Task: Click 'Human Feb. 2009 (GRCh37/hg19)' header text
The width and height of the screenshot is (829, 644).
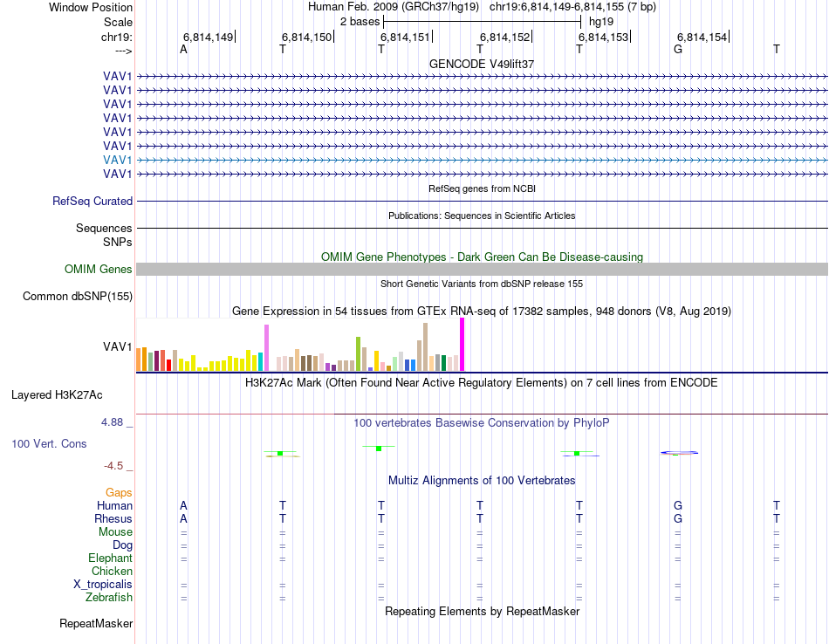Action: pyautogui.click(x=394, y=7)
